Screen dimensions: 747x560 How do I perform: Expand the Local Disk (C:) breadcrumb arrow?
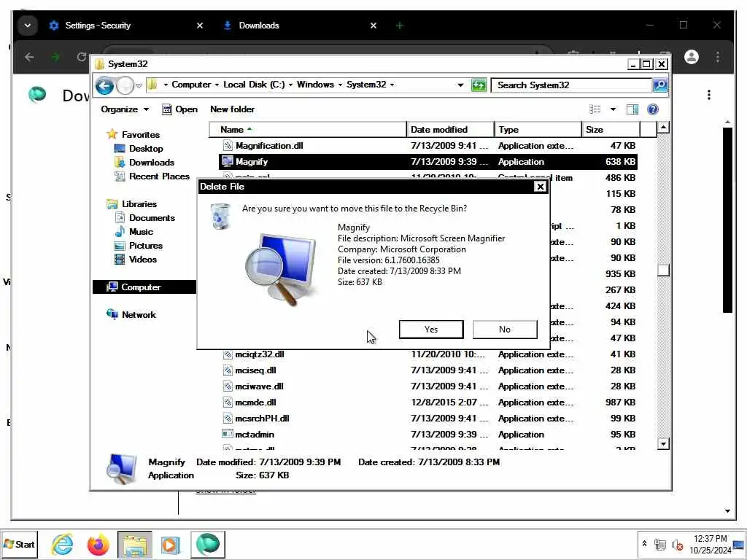[290, 85]
